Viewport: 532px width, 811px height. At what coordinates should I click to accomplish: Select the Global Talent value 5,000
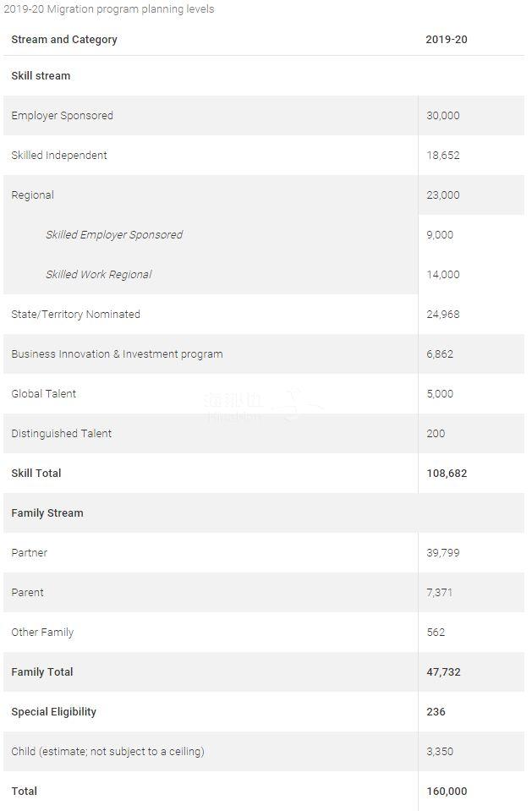440,394
